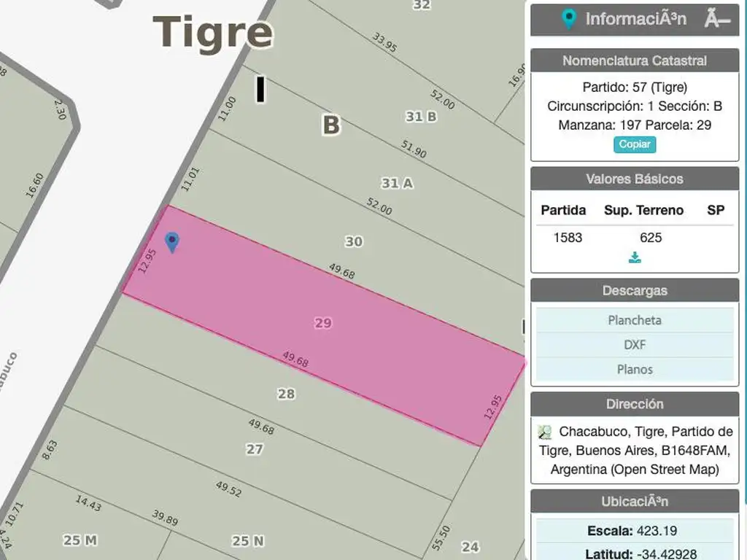Screen dimensions: 747x560
Task: Open the Planos download
Action: coord(635,369)
